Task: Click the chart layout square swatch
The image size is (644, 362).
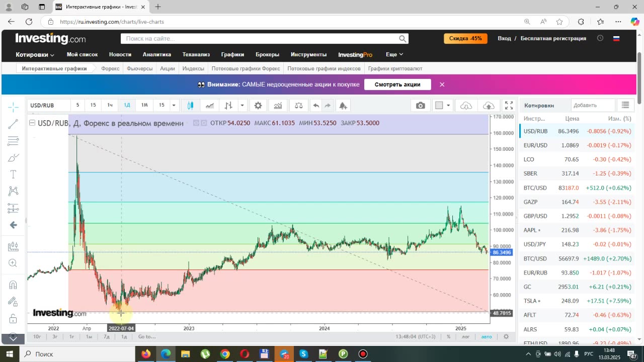Action: [439, 106]
